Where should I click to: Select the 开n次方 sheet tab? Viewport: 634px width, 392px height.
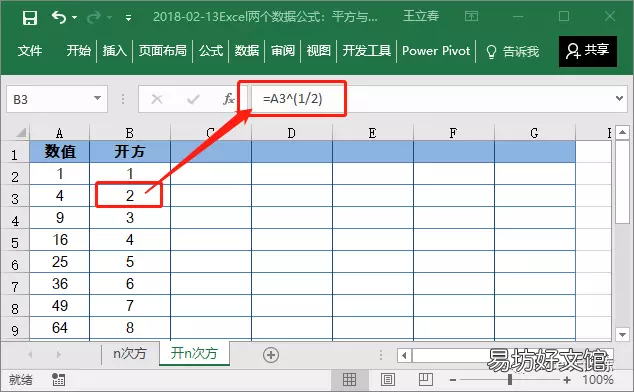pos(194,353)
